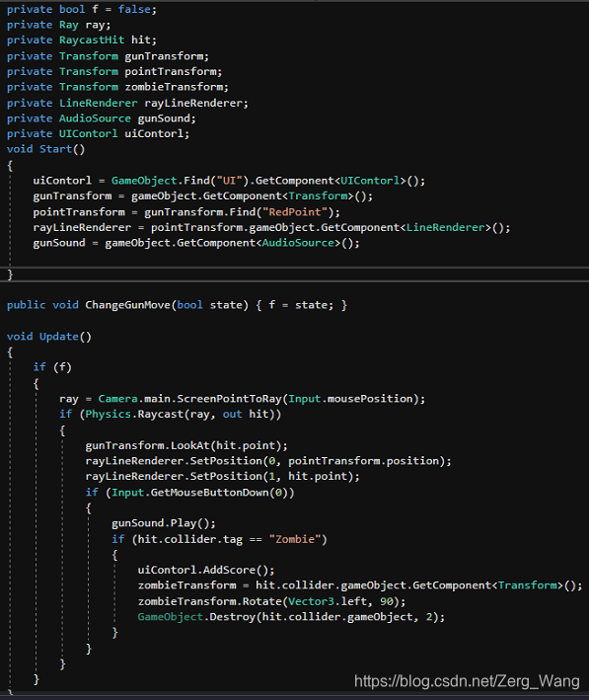Click the "RedPoint" string literal
The height and width of the screenshot is (700, 589).
point(294,212)
